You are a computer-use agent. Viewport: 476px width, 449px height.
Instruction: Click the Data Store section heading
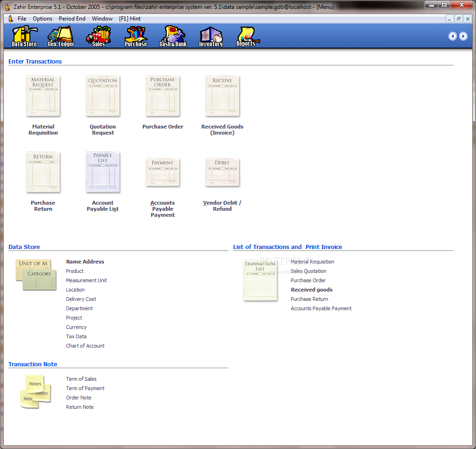tap(24, 247)
